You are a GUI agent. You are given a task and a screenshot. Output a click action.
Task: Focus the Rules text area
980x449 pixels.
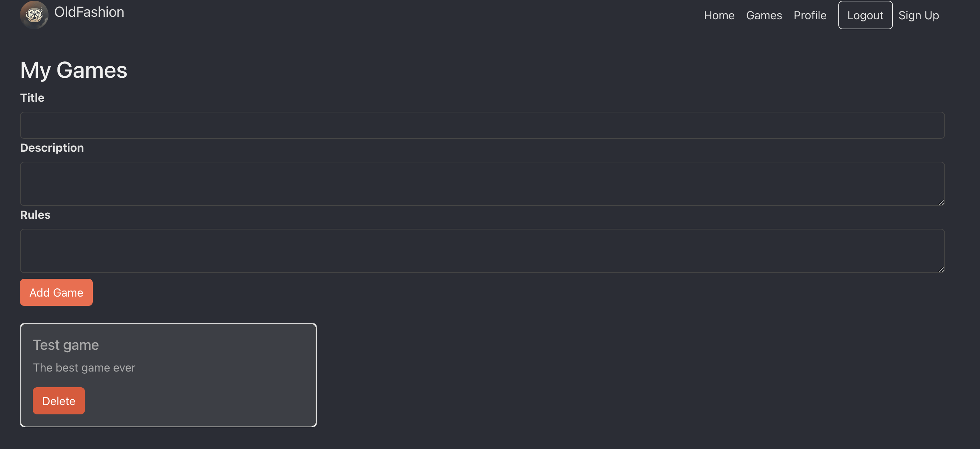[x=482, y=251]
